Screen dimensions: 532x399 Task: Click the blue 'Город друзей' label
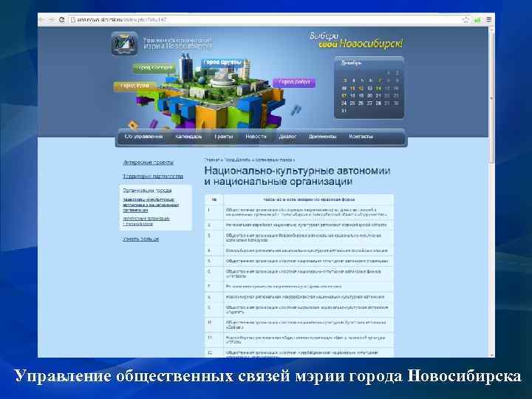(x=222, y=62)
